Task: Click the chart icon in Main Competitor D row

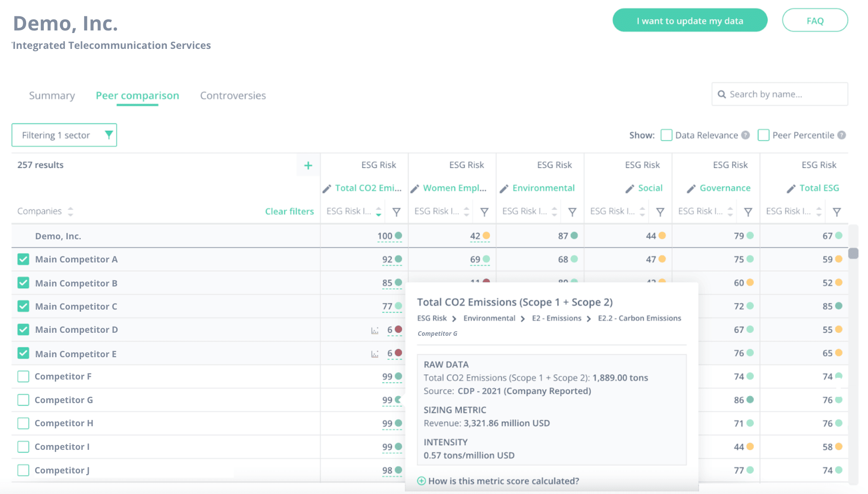Action: 375,330
